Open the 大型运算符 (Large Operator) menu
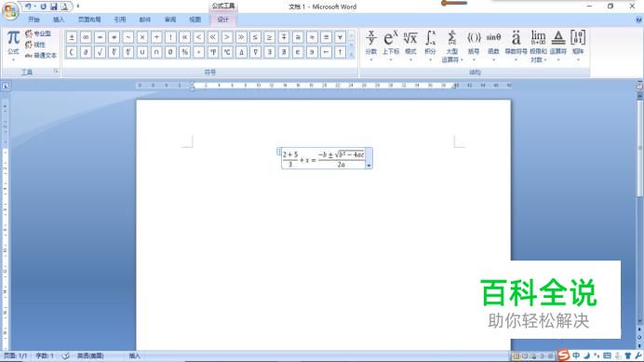644x362 pixels. click(451, 46)
